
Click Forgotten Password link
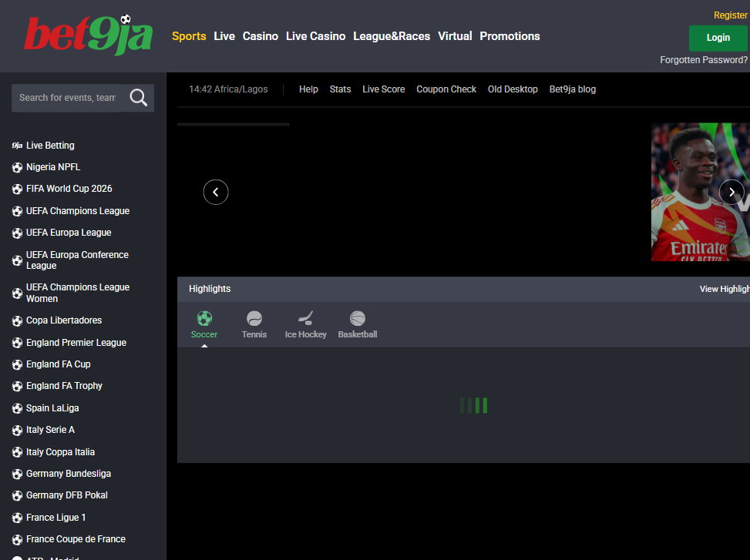coord(704,60)
